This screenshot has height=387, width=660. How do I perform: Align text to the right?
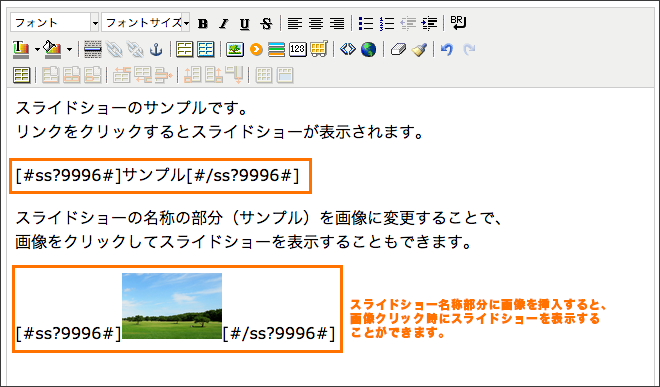pos(337,24)
